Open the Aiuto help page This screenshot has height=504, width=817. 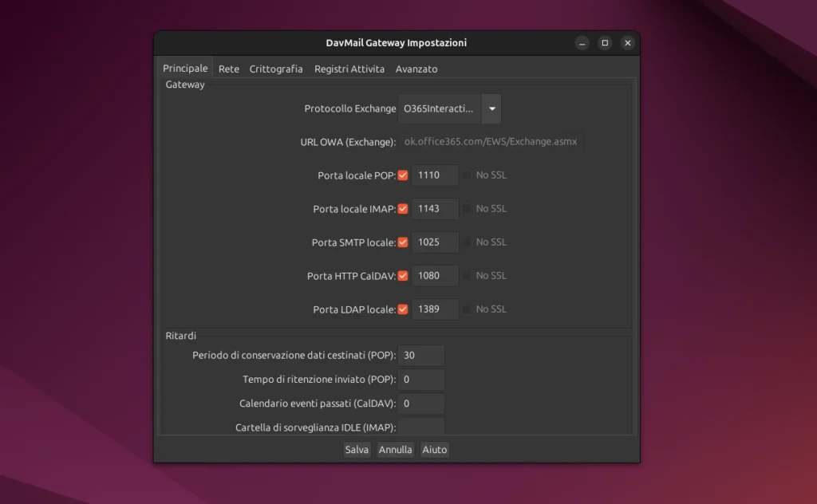pos(434,449)
